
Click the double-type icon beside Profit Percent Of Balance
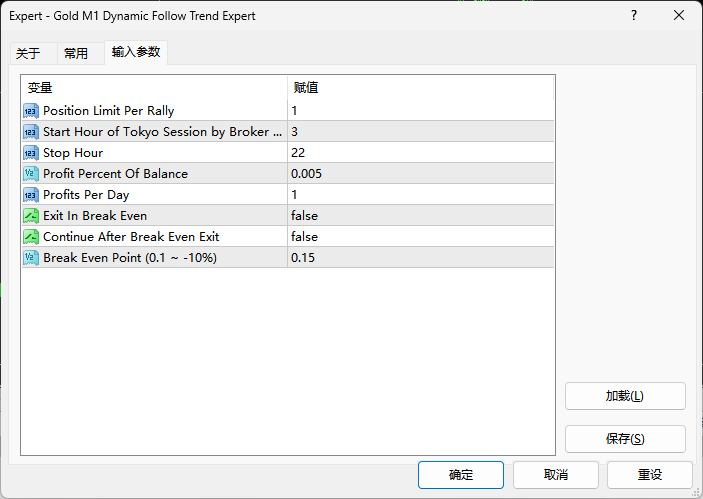pyautogui.click(x=31, y=174)
